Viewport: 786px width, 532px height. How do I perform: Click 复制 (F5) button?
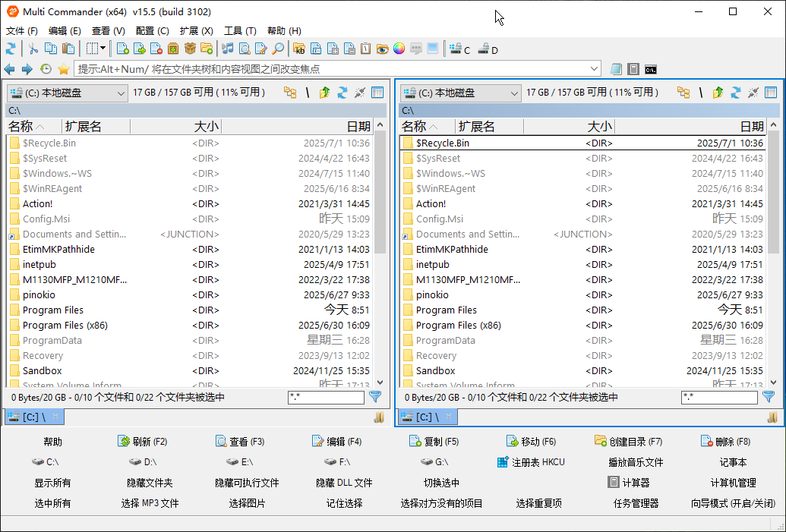coord(434,442)
